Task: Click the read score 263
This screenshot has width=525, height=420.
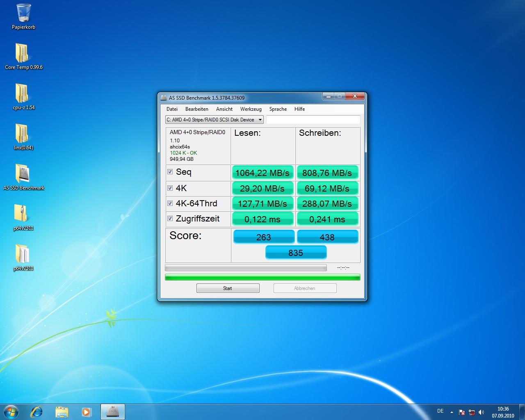Action: (264, 237)
